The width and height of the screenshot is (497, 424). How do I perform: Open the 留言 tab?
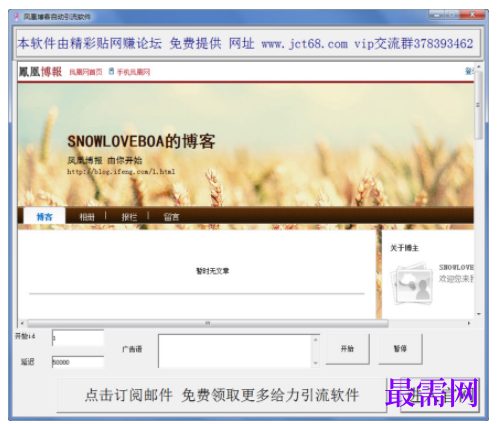tap(171, 217)
